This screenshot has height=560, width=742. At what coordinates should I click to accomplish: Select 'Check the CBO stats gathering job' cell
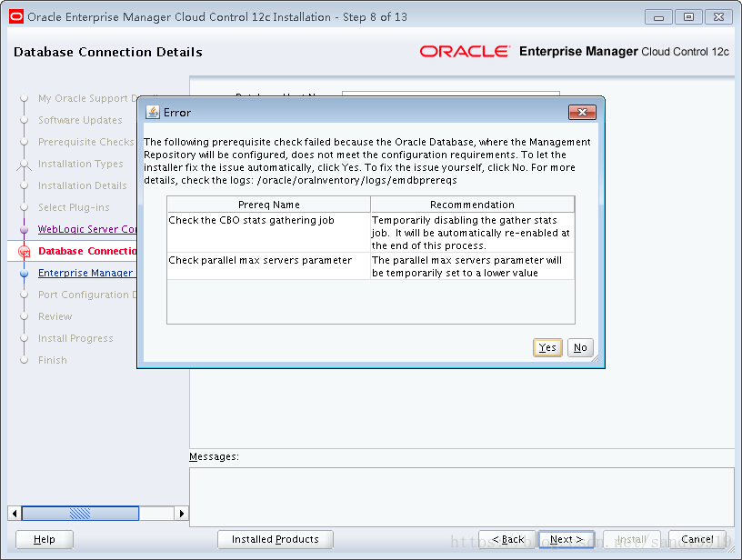(x=269, y=232)
